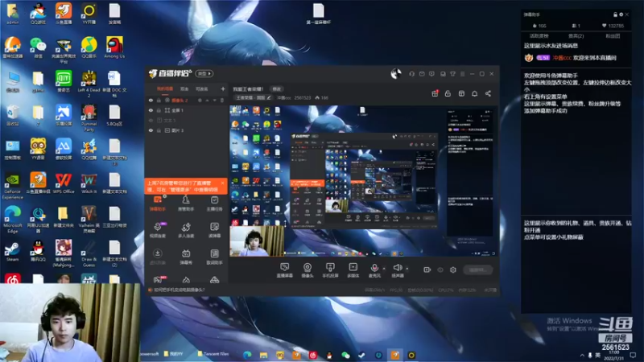Open the 房管助手 tool icon
The width and height of the screenshot is (644, 362).
coord(186,204)
